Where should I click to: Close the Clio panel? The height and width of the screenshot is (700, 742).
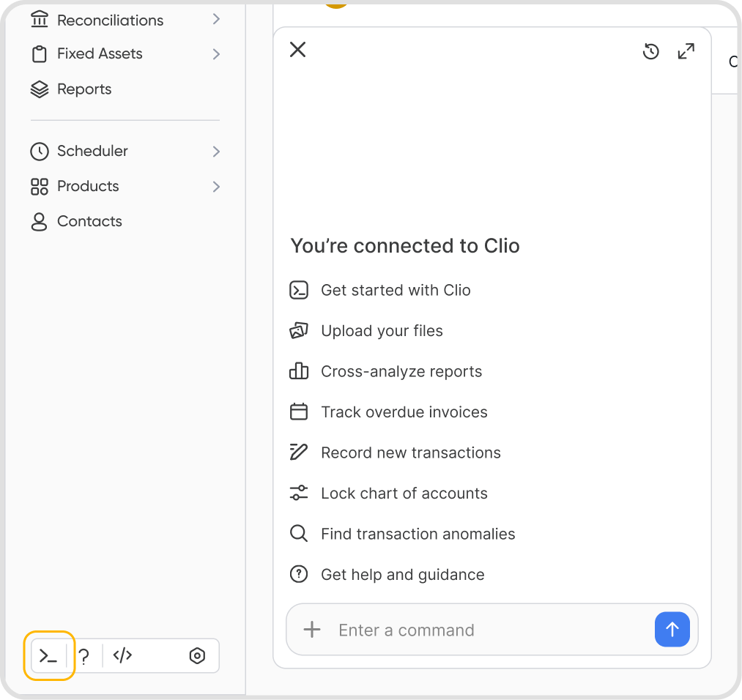[297, 49]
